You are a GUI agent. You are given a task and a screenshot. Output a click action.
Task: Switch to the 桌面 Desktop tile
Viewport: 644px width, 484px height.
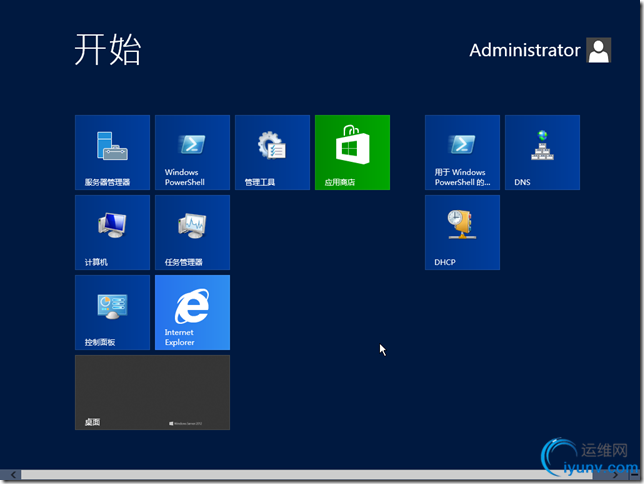pos(152,393)
